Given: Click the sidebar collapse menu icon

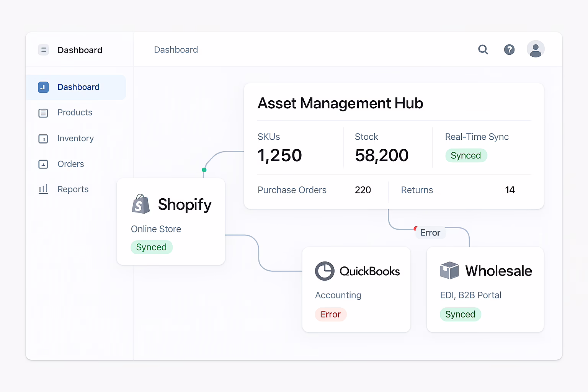Looking at the screenshot, I should click(43, 50).
